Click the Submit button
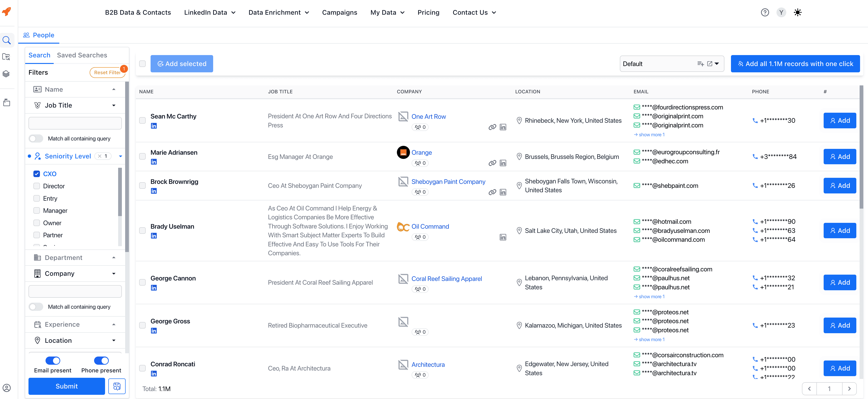The image size is (868, 399). pyautogui.click(x=66, y=386)
